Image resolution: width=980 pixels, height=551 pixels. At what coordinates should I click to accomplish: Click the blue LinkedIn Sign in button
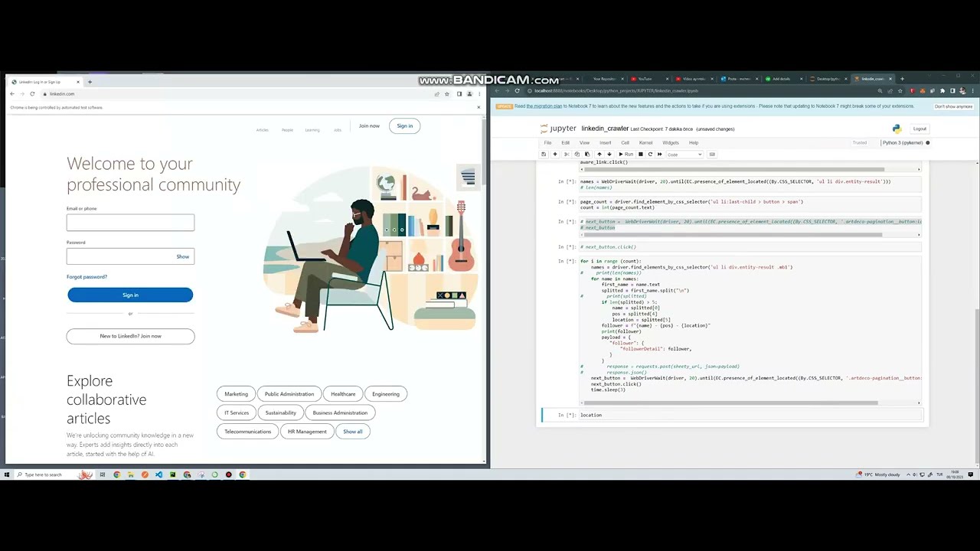click(x=130, y=295)
